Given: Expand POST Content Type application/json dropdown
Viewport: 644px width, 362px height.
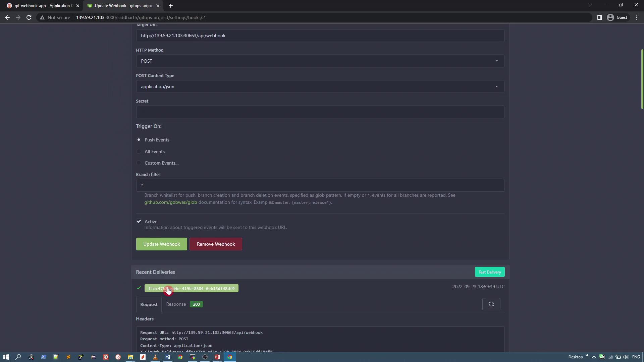Looking at the screenshot, I should click(320, 86).
